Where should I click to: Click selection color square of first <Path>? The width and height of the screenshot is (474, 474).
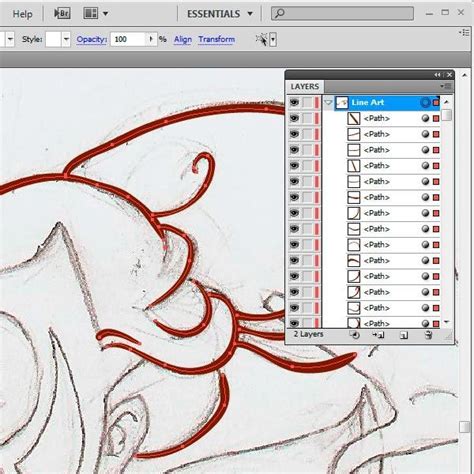click(x=436, y=118)
